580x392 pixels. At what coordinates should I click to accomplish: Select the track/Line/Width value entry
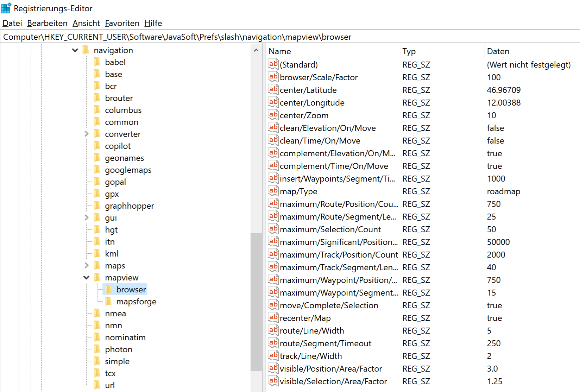pos(310,356)
